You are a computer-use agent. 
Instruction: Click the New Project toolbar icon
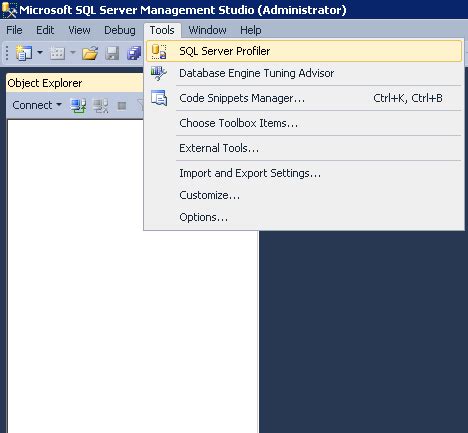(x=24, y=53)
